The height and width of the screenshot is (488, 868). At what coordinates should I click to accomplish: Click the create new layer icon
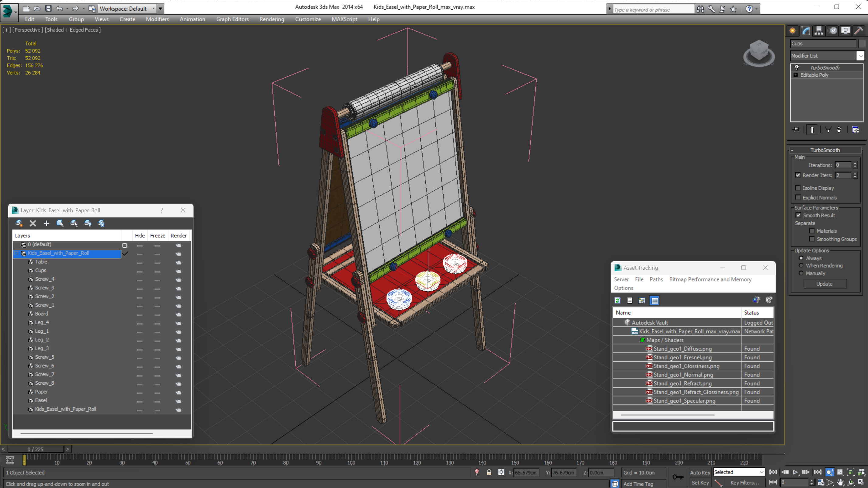pos(19,223)
